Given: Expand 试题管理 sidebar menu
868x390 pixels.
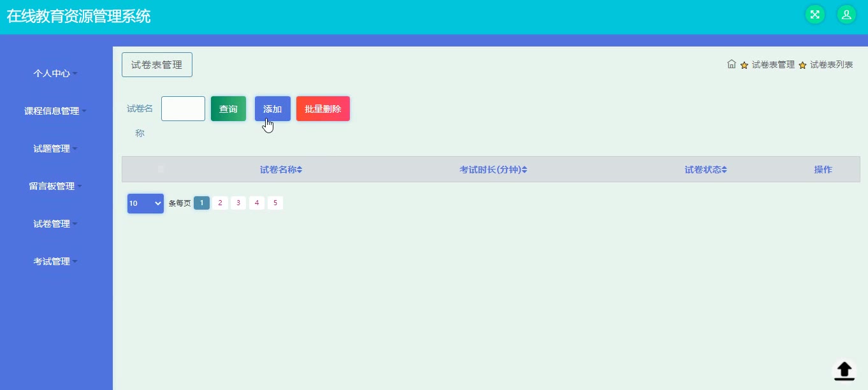Looking at the screenshot, I should (x=55, y=148).
